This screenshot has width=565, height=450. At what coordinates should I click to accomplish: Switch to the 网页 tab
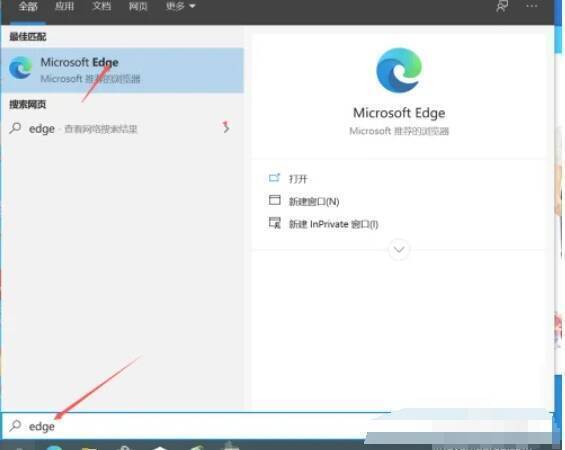138,6
